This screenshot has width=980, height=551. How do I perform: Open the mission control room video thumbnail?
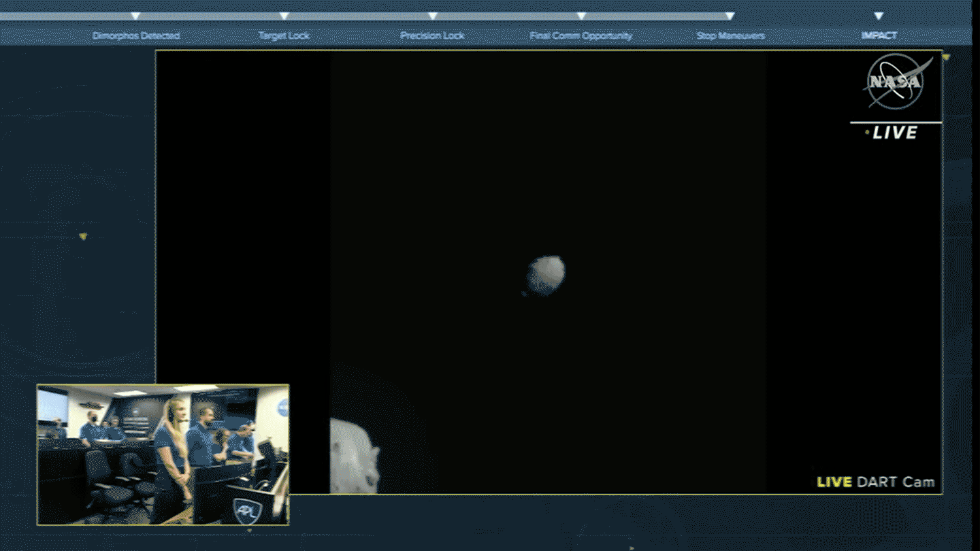tap(163, 454)
